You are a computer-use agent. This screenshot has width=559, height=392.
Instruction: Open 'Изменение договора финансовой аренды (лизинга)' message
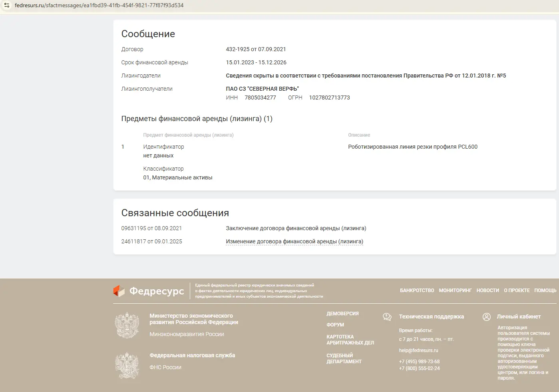pyautogui.click(x=294, y=241)
